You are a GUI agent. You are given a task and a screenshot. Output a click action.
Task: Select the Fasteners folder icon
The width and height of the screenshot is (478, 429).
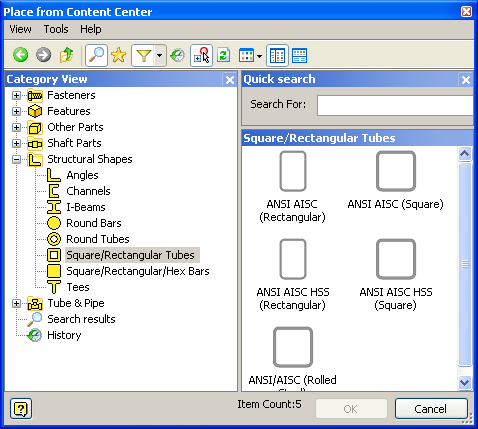click(x=35, y=95)
